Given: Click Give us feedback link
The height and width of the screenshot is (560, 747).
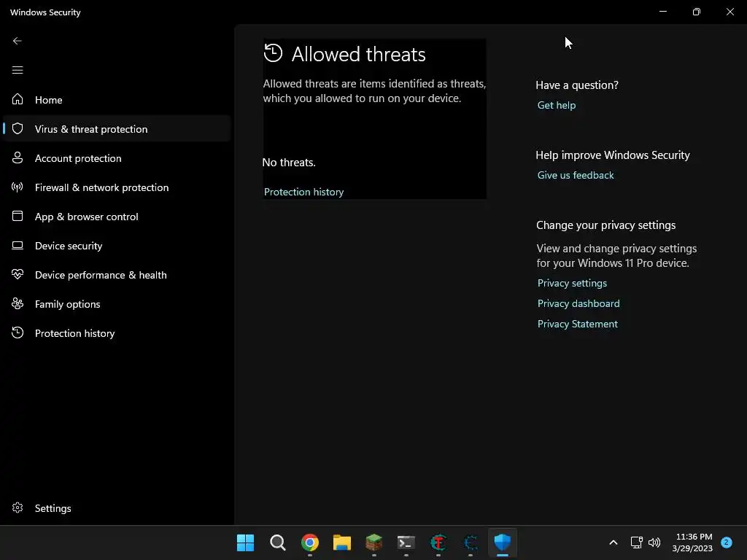Looking at the screenshot, I should pos(576,175).
